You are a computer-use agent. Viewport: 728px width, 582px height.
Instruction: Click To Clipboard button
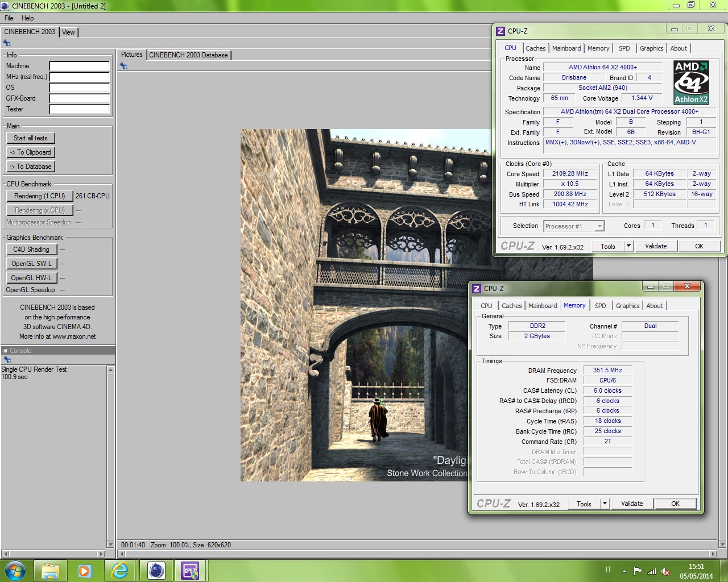point(31,152)
